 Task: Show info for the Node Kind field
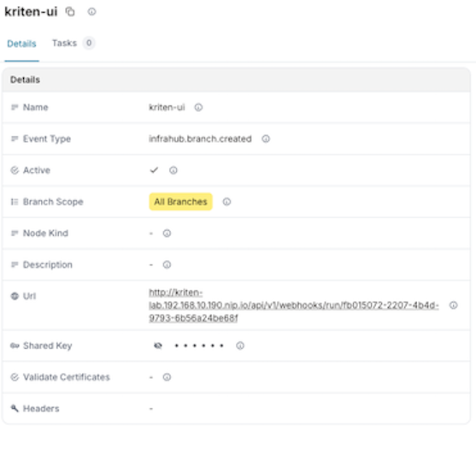[x=167, y=233]
